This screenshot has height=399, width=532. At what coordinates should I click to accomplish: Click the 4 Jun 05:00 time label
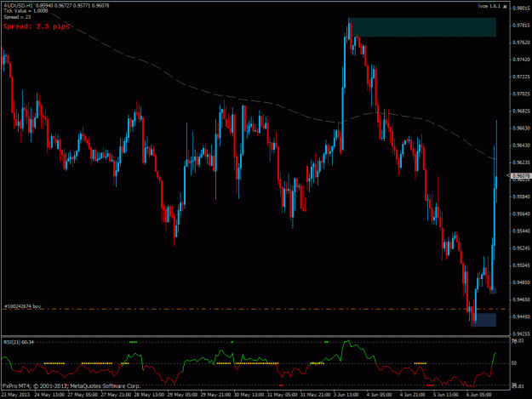pyautogui.click(x=380, y=395)
